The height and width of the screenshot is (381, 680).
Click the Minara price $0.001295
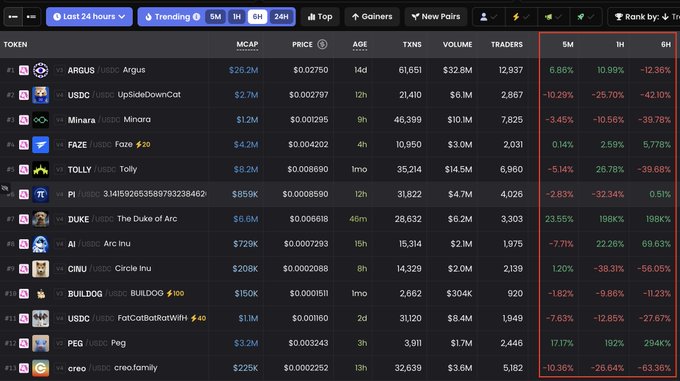click(x=309, y=120)
